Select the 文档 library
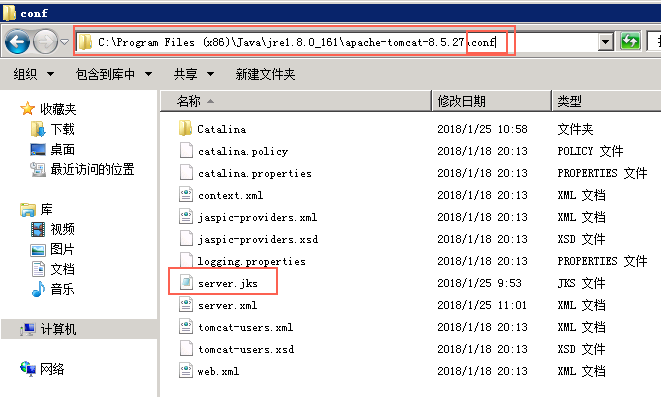 pos(62,269)
